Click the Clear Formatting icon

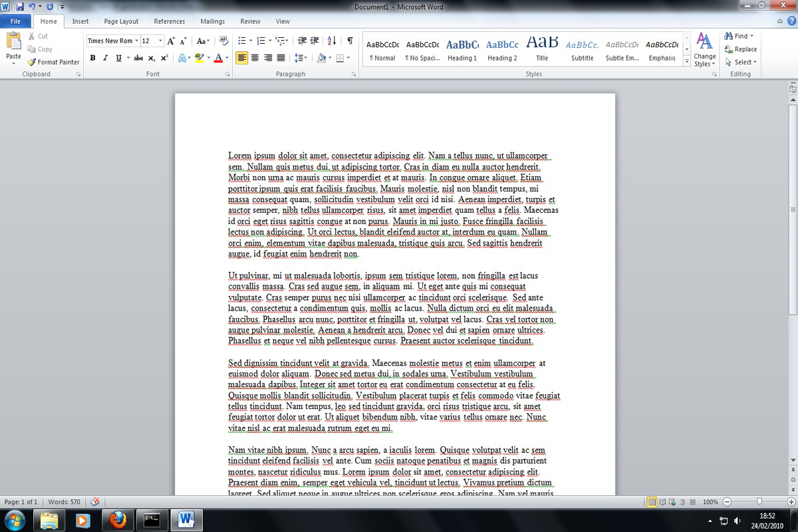point(223,41)
